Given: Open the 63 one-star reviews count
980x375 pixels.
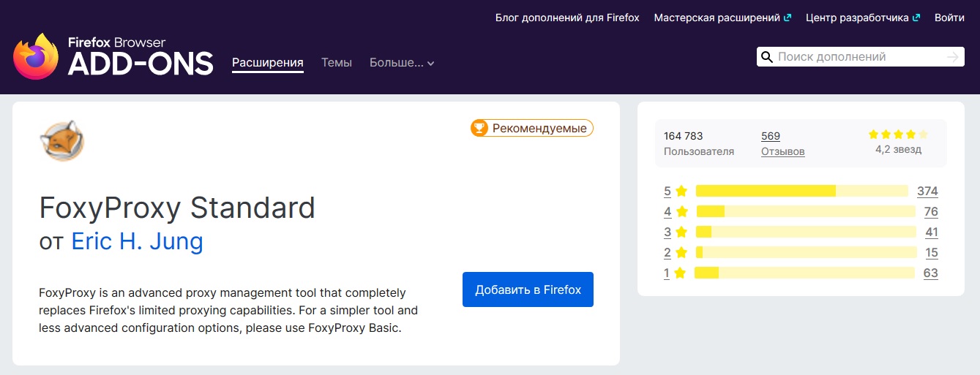Looking at the screenshot, I should click(x=931, y=273).
